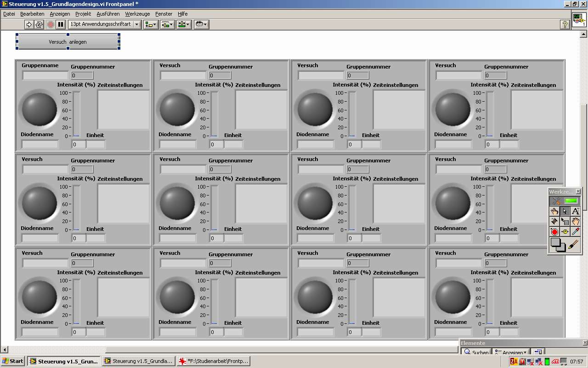Open the Windows Start menu

13,361
